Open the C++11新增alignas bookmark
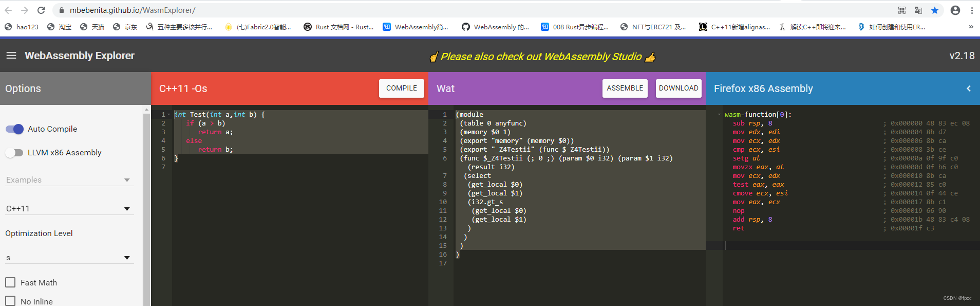This screenshot has width=980, height=306. pos(734,27)
